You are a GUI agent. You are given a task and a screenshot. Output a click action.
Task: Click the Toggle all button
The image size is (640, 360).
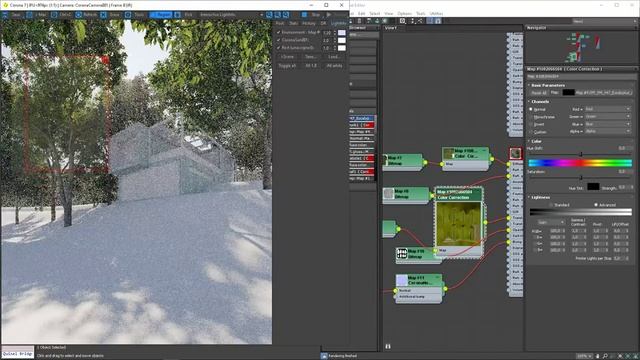288,66
